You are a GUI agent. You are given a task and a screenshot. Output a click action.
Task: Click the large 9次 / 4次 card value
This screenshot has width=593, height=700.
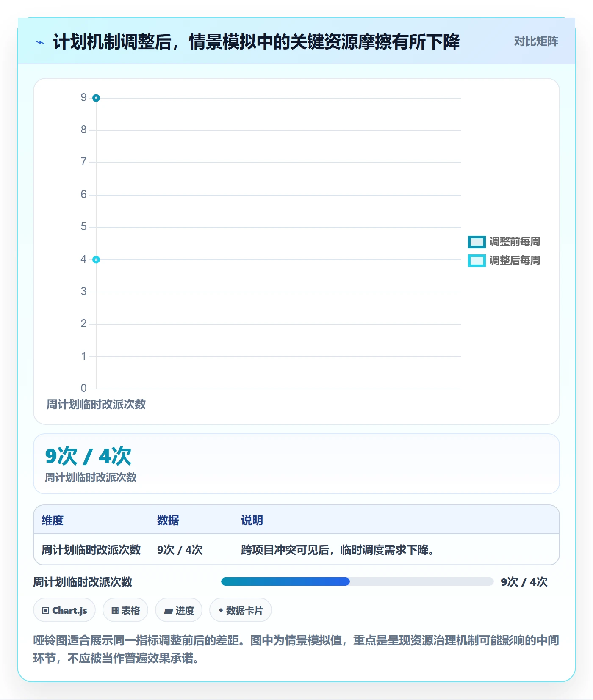point(88,456)
